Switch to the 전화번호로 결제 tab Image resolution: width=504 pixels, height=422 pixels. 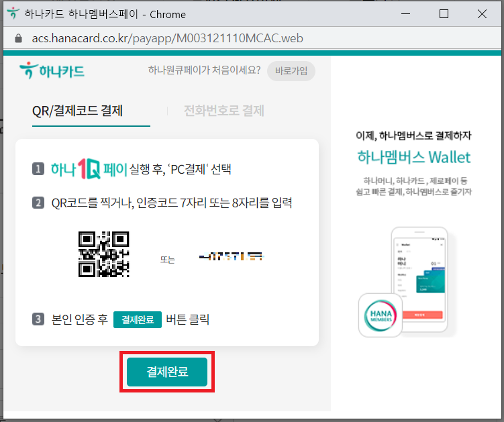pyautogui.click(x=224, y=111)
